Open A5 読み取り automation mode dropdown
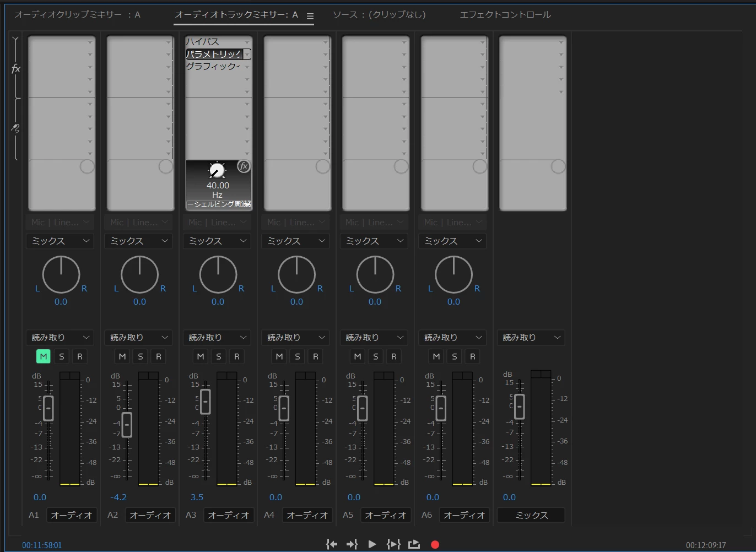The width and height of the screenshot is (756, 552). (x=374, y=337)
